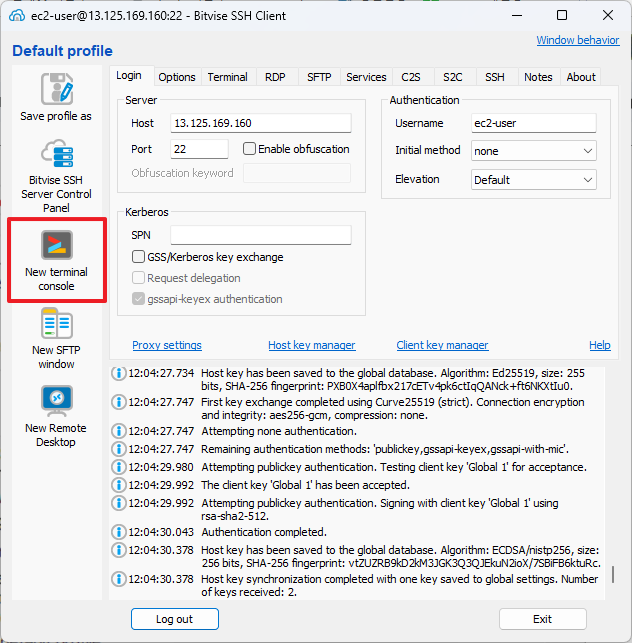Open the Initial method dropdown
This screenshot has width=632, height=643.
pyautogui.click(x=534, y=151)
